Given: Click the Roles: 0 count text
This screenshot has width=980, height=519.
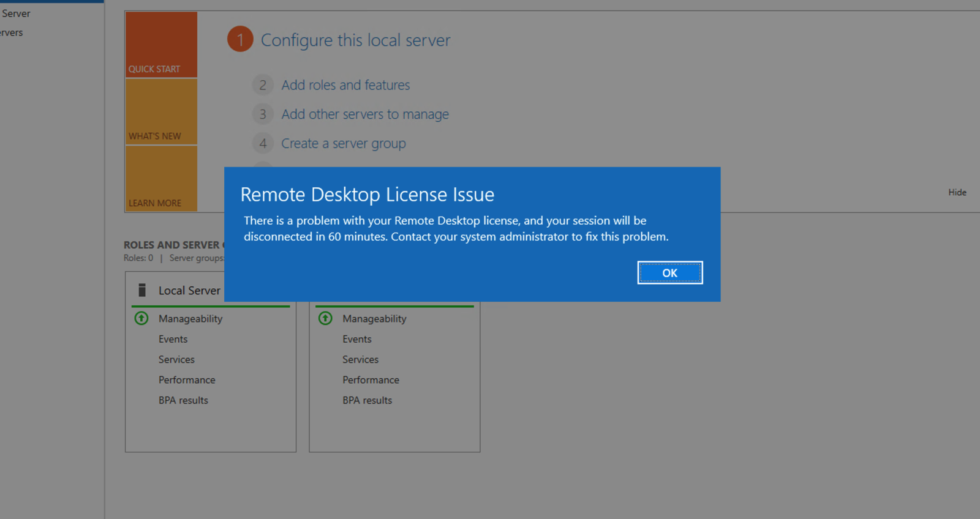Looking at the screenshot, I should tap(138, 258).
